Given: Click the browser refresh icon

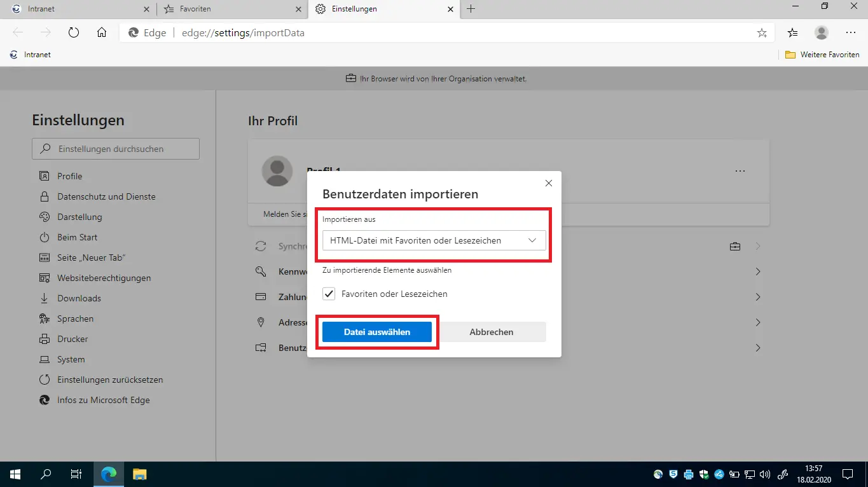Looking at the screenshot, I should click(x=73, y=32).
